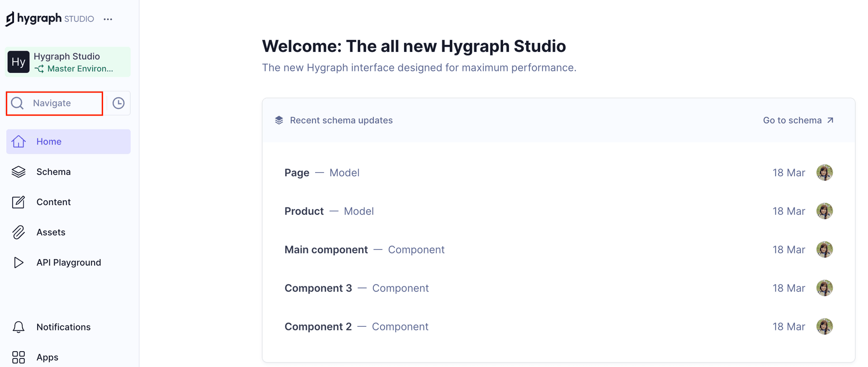868x367 pixels.
Task: Click the Recent schema updates heading
Action: click(x=341, y=120)
